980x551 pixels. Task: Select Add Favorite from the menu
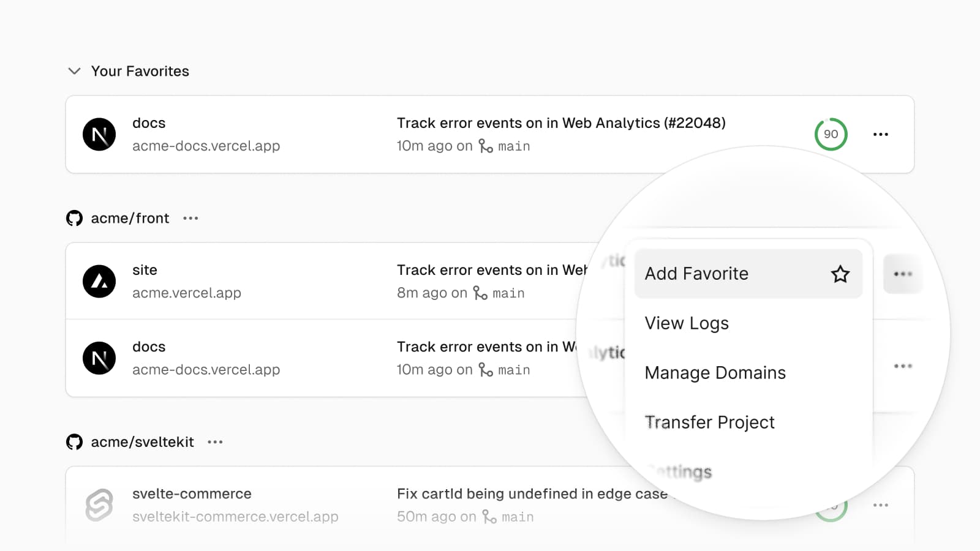click(x=696, y=274)
